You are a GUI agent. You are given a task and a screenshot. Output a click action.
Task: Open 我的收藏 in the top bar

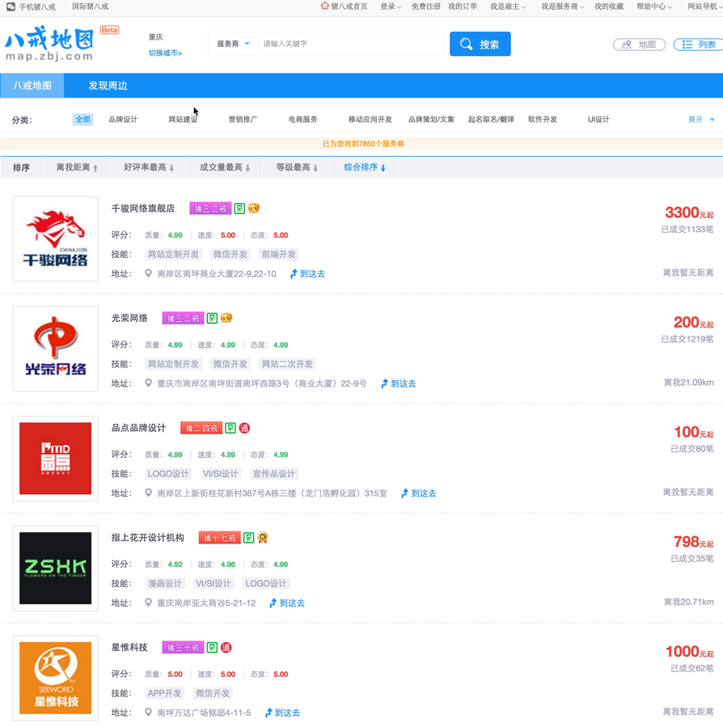(x=609, y=6)
